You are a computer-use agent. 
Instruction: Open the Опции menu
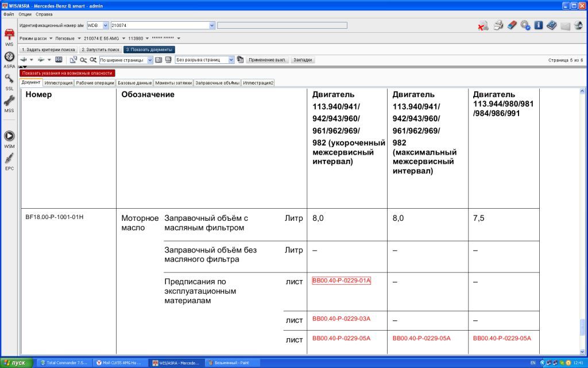25,14
